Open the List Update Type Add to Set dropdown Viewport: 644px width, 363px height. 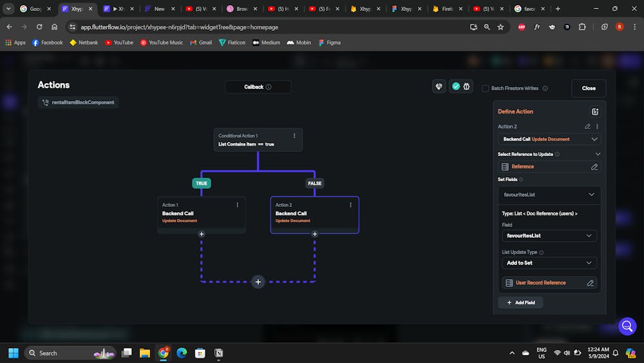[x=549, y=263]
